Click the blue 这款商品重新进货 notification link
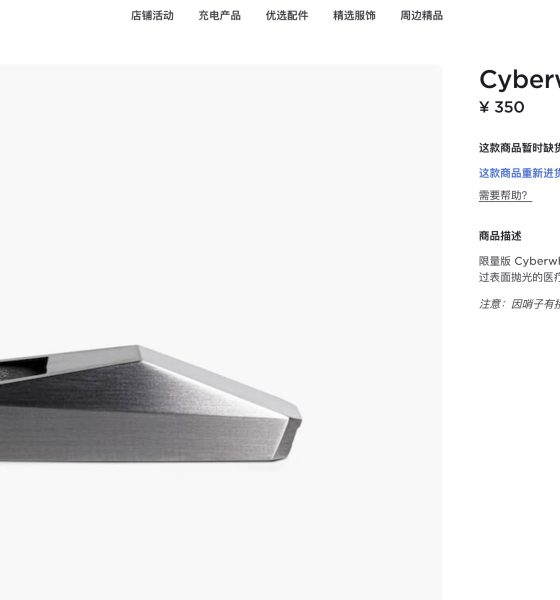Screen dimensions: 560x600 click(x=519, y=173)
